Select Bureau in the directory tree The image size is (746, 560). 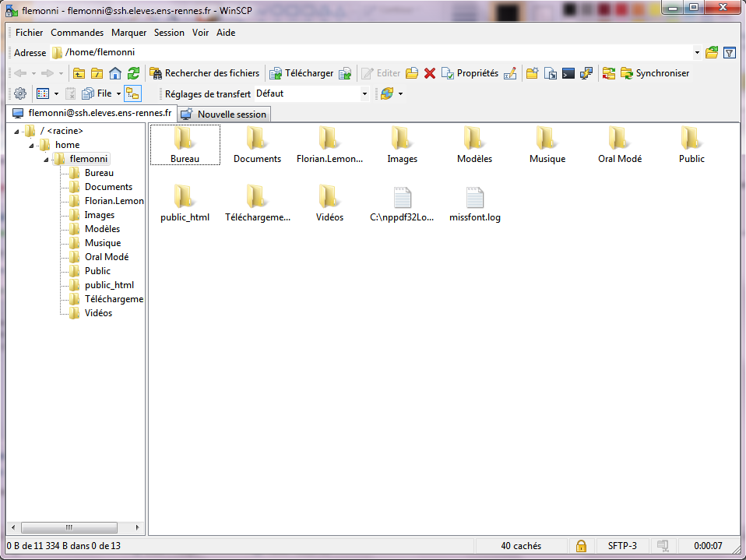[x=99, y=173]
